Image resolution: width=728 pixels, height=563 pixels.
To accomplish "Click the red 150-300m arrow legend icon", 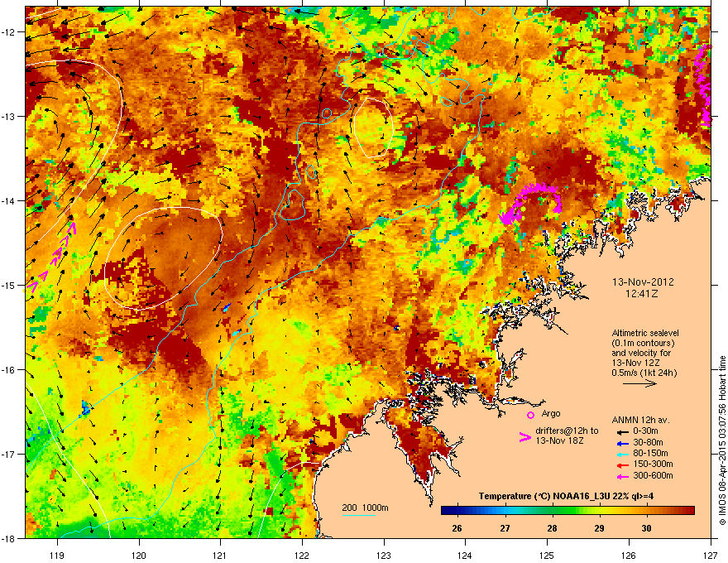I will [623, 465].
